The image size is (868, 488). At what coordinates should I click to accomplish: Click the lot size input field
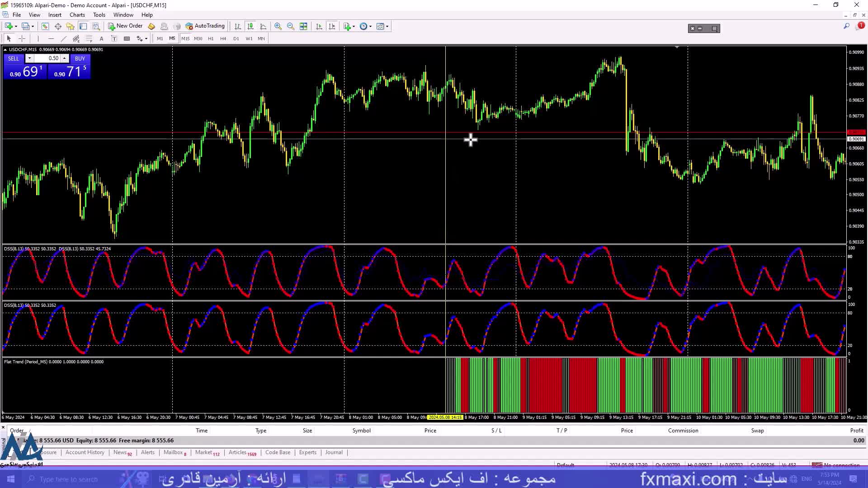tap(47, 58)
